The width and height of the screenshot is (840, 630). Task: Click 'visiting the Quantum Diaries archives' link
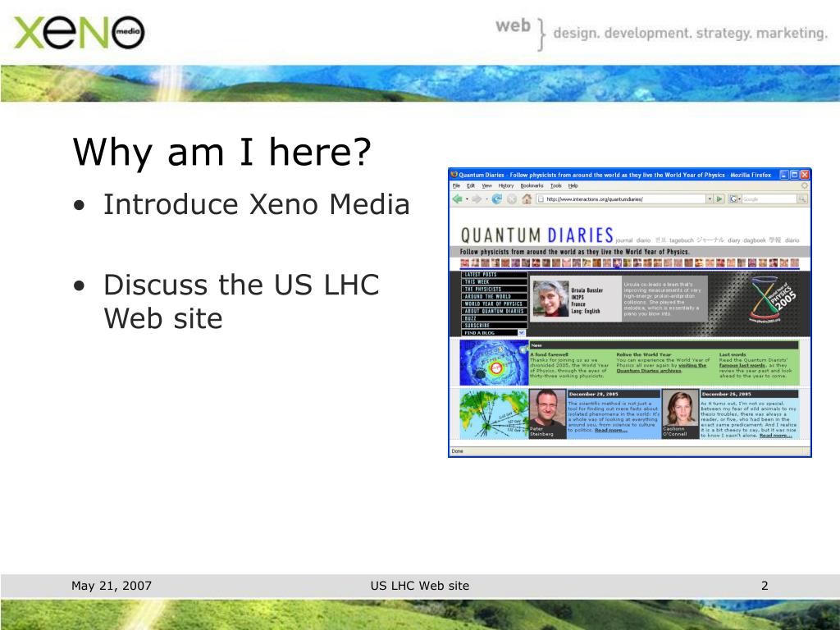(663, 367)
